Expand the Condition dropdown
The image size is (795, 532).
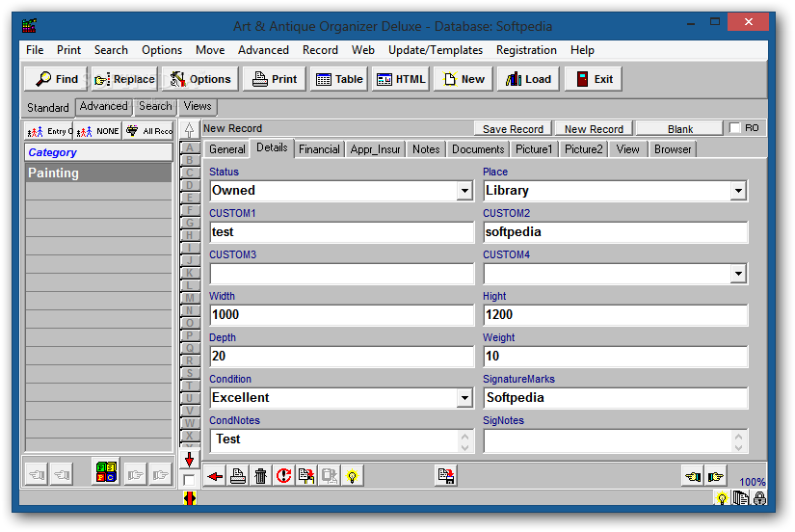coord(464,398)
